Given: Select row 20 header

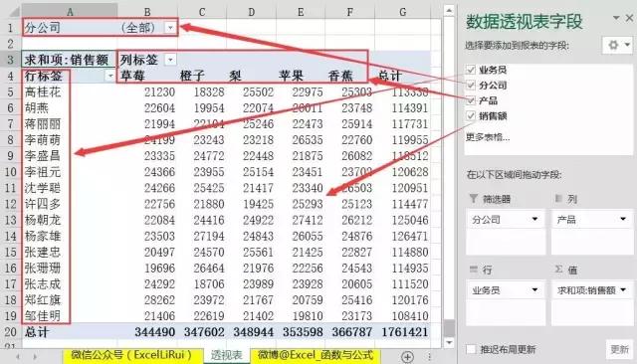Looking at the screenshot, I should [11, 332].
